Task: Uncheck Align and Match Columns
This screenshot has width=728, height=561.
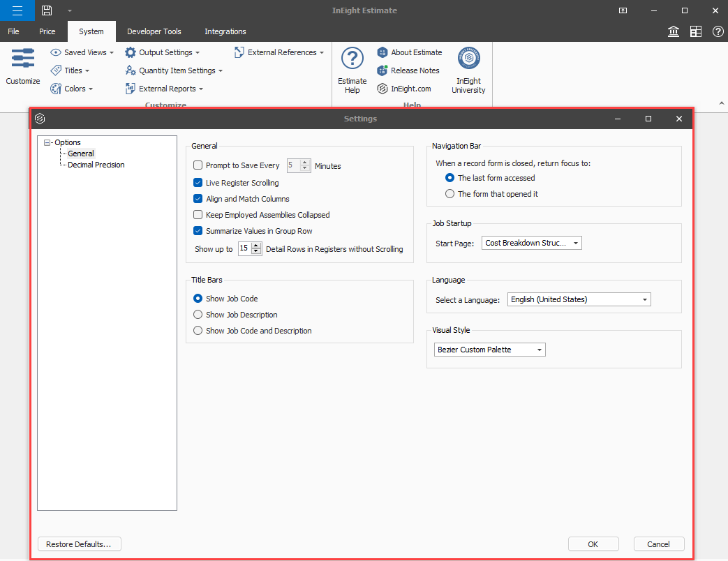Action: coord(198,199)
